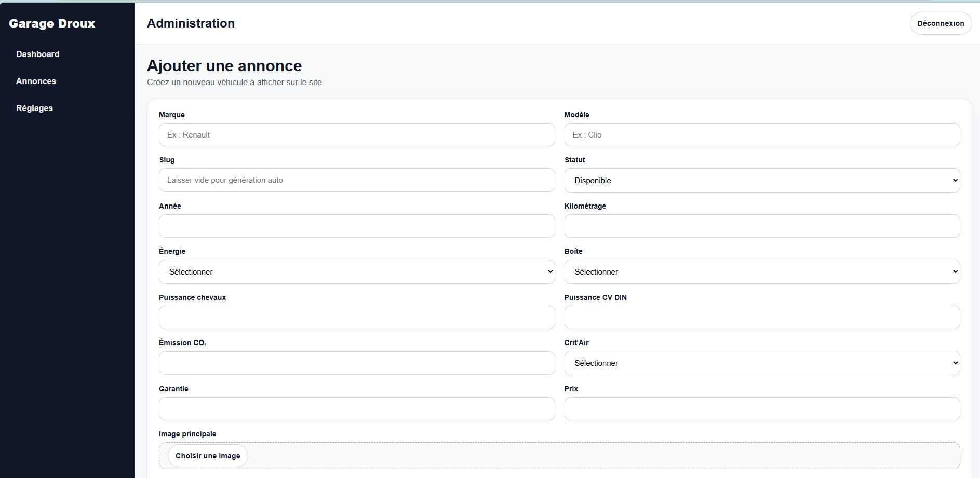Screen dimensions: 980x478
Task: Select the Puissance CV DIN field
Action: coord(761,318)
